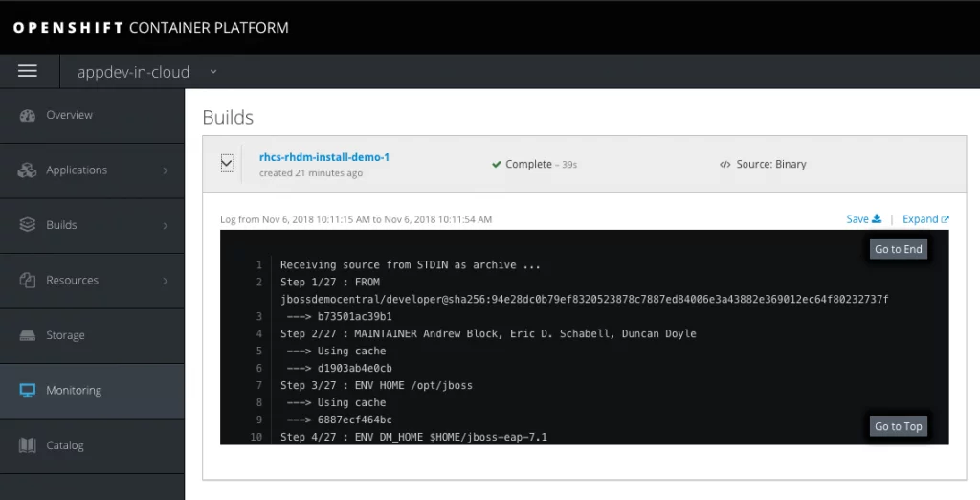This screenshot has width=980, height=500.
Task: Click the Source code brackets icon
Action: coord(725,165)
